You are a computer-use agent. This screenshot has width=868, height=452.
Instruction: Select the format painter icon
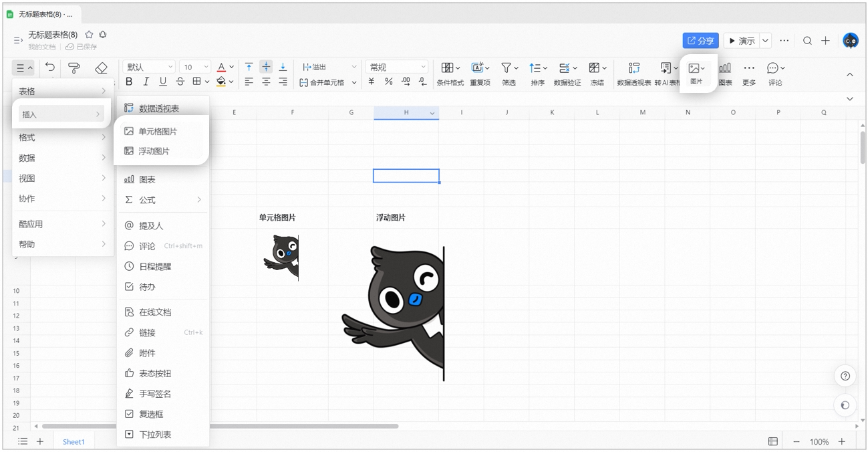[x=74, y=68]
